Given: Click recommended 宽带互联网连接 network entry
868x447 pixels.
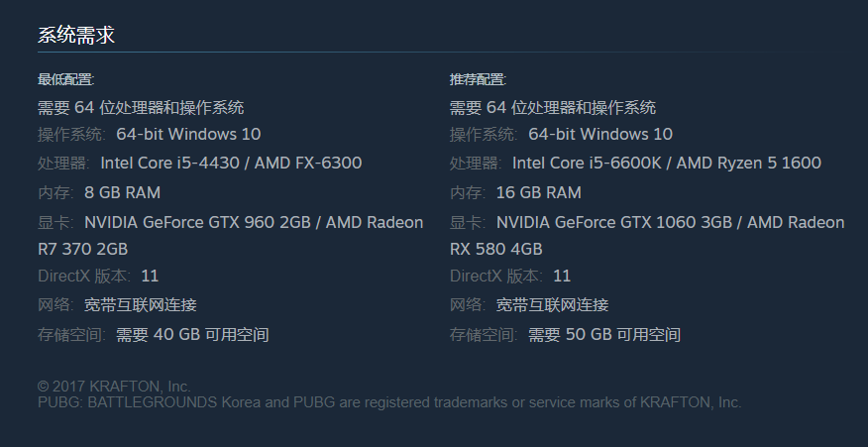Looking at the screenshot, I should coord(552,304).
